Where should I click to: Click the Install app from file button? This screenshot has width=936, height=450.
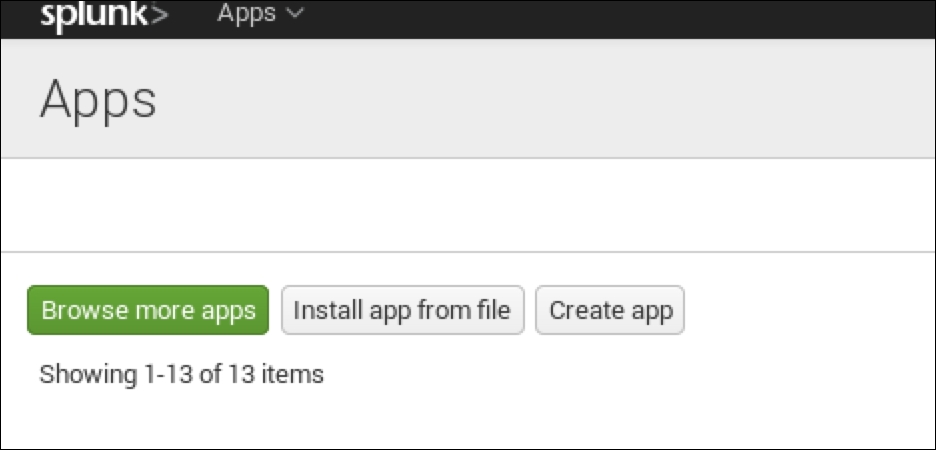click(402, 310)
